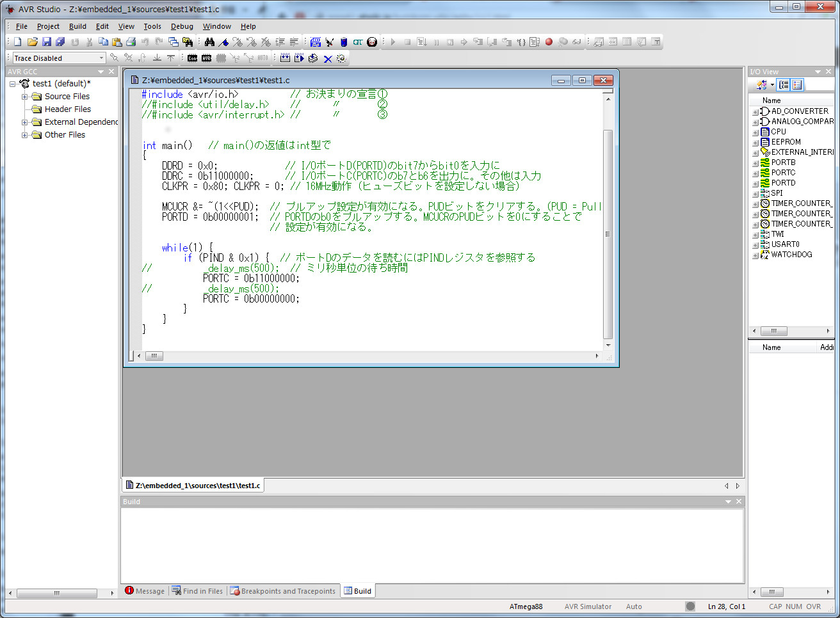Screen dimensions: 840x618
Task: Select USART0 in I/O View
Action: pos(785,244)
